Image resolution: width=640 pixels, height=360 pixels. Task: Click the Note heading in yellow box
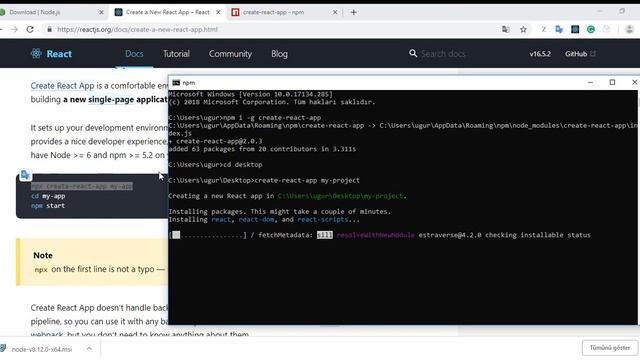[43, 255]
